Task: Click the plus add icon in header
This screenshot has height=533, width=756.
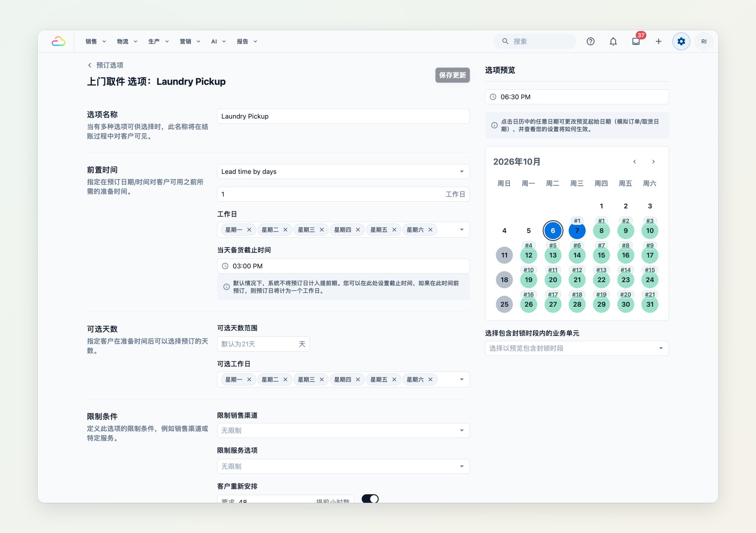Action: pyautogui.click(x=659, y=42)
